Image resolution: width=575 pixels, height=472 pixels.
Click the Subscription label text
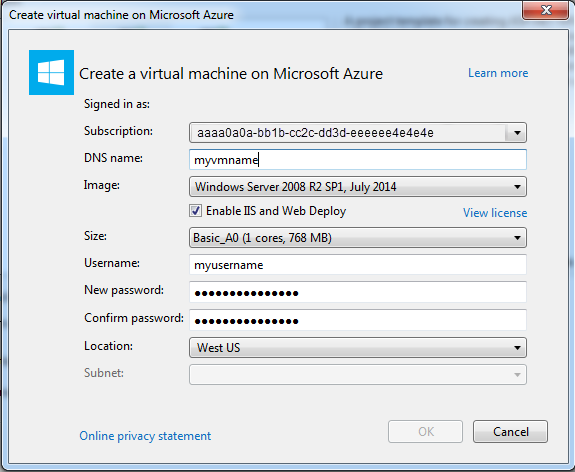[118, 131]
